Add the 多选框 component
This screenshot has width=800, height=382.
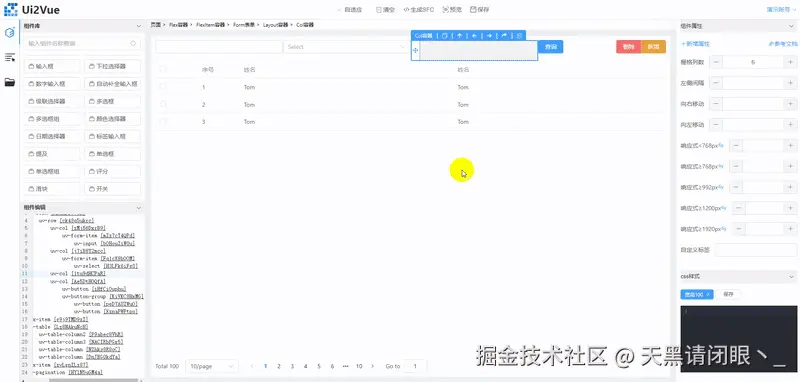pyautogui.click(x=112, y=101)
